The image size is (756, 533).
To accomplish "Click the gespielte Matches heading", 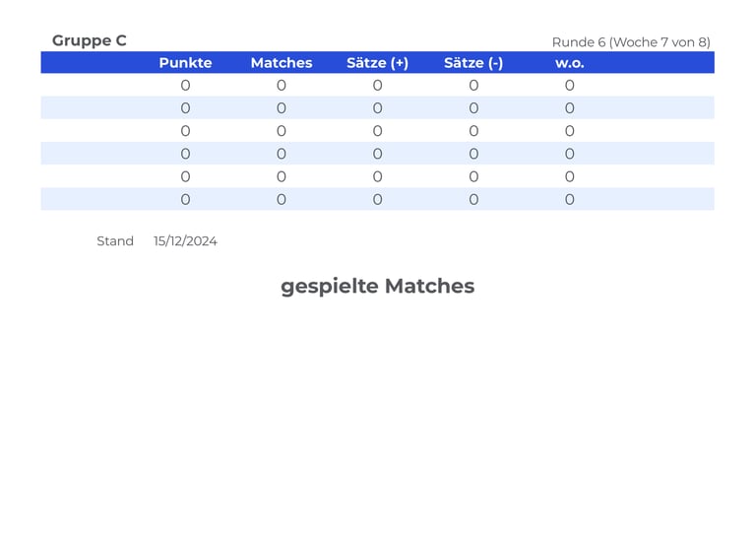I will 377,286.
